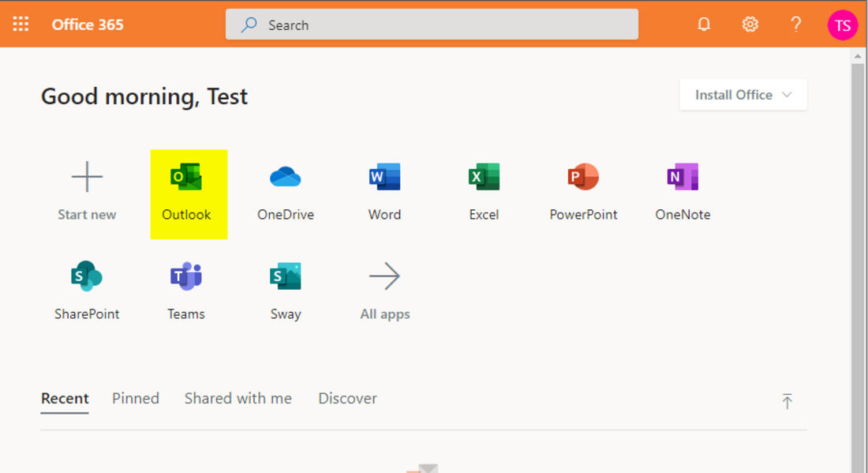Open the settings gear
868x473 pixels.
[750, 24]
